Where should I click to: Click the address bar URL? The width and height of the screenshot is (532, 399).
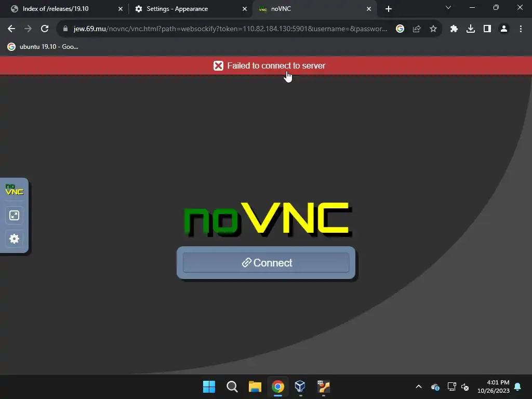click(x=230, y=29)
